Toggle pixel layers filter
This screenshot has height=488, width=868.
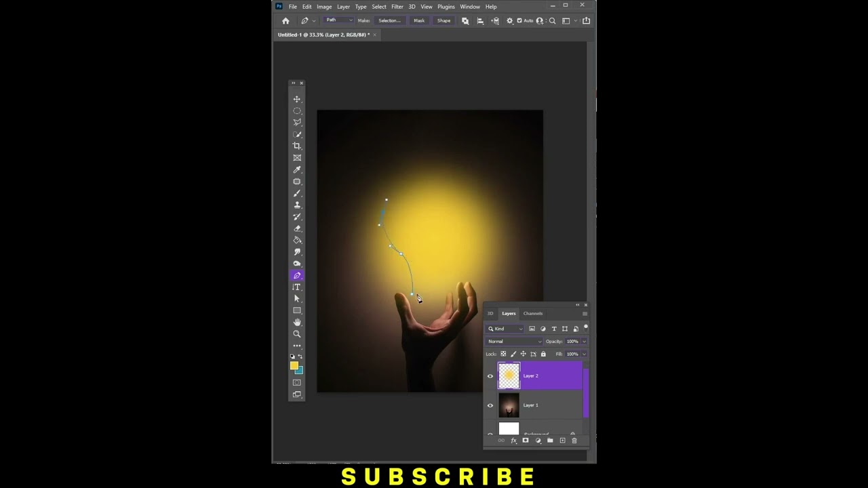pyautogui.click(x=532, y=329)
